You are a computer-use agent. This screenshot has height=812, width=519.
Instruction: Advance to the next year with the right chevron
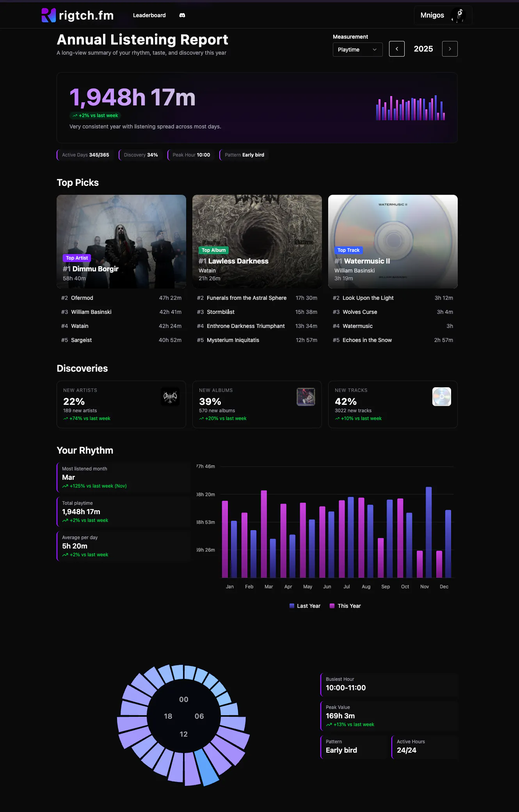[450, 49]
